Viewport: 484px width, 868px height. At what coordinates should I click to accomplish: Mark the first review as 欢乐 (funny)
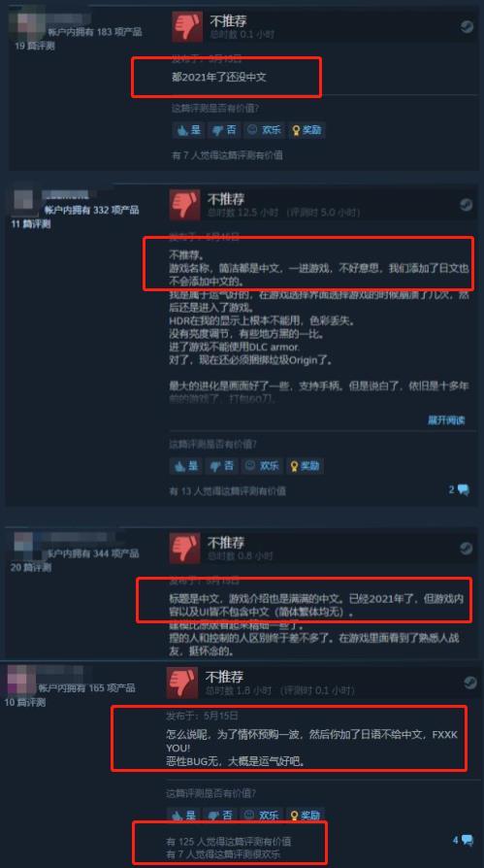[x=264, y=130]
